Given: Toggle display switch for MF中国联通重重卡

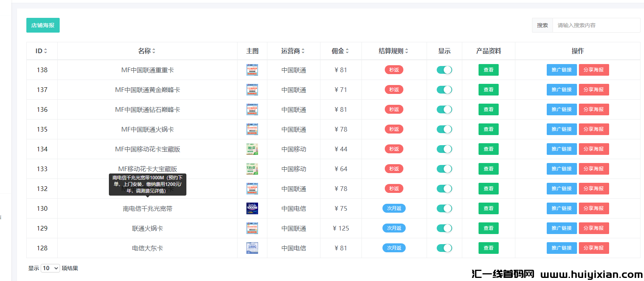Looking at the screenshot, I should point(444,70).
